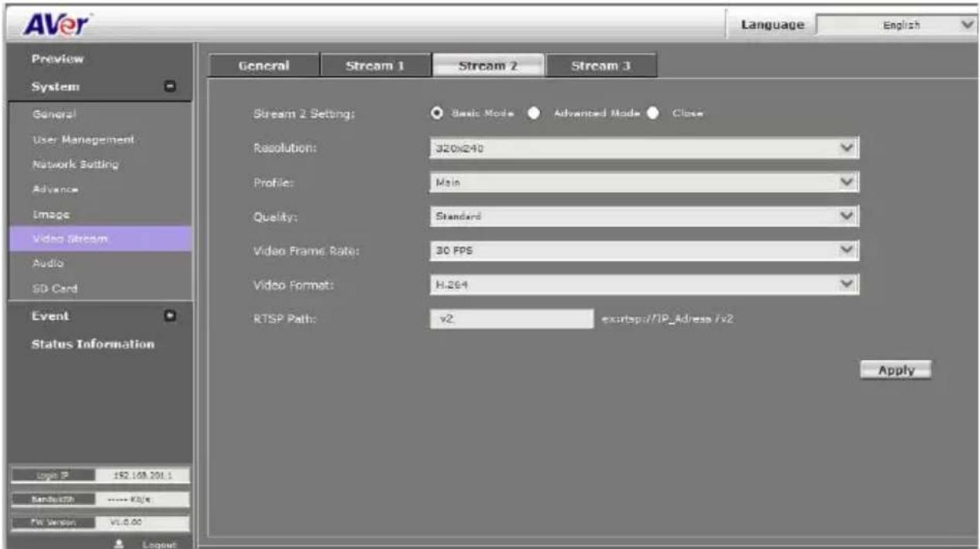Switch to the Stream 3 tab
Screen dimensions: 980x549
pos(600,66)
